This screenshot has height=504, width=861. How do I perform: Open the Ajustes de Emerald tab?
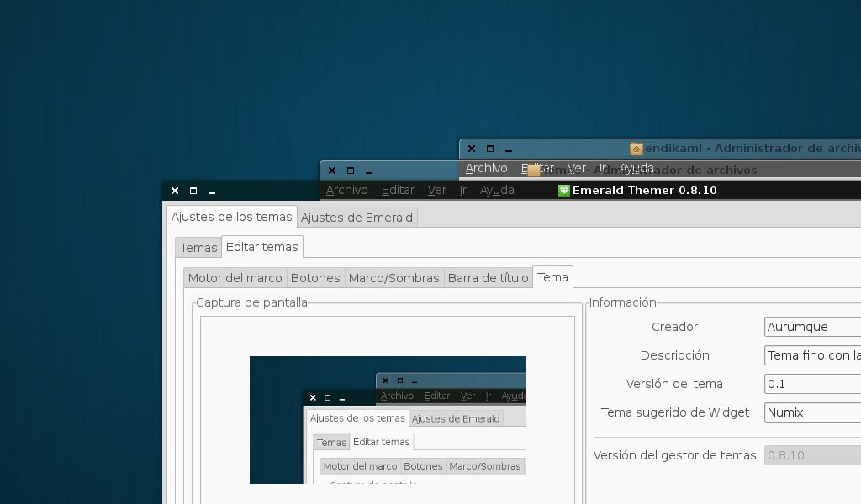pyautogui.click(x=357, y=218)
